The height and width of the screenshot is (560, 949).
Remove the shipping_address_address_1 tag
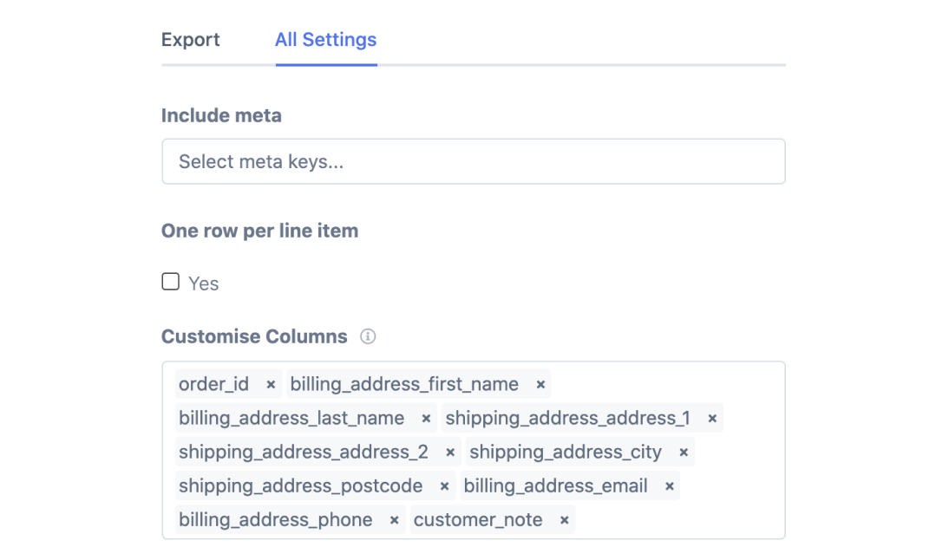pyautogui.click(x=712, y=419)
